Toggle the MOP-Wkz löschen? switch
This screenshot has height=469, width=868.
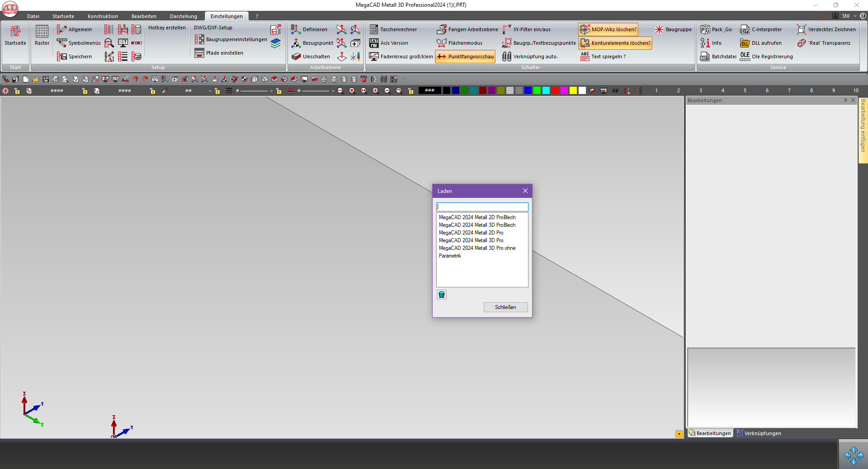click(608, 29)
